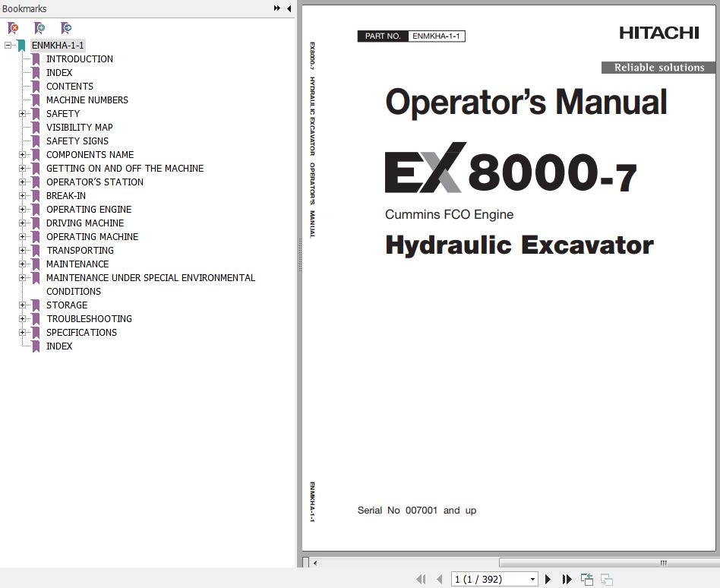
Task: Click the purple bookmark icon beside VISIBILITY MAP
Action: (x=36, y=127)
